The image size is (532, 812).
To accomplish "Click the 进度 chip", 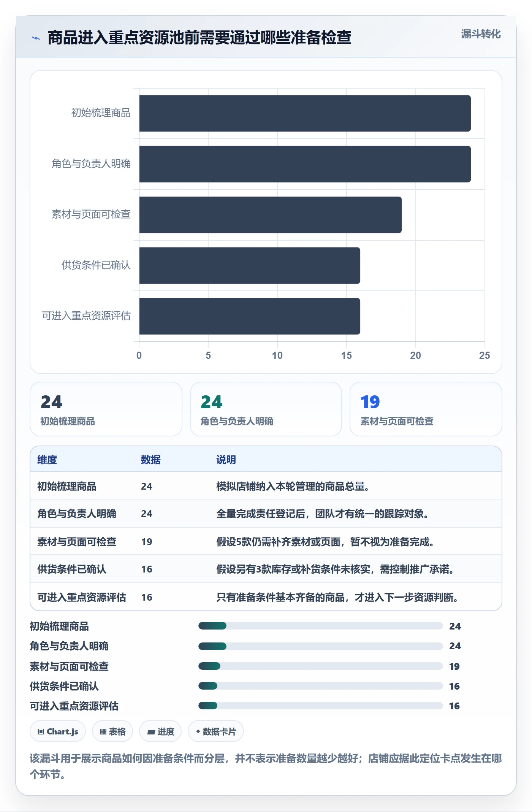I will coord(160,731).
